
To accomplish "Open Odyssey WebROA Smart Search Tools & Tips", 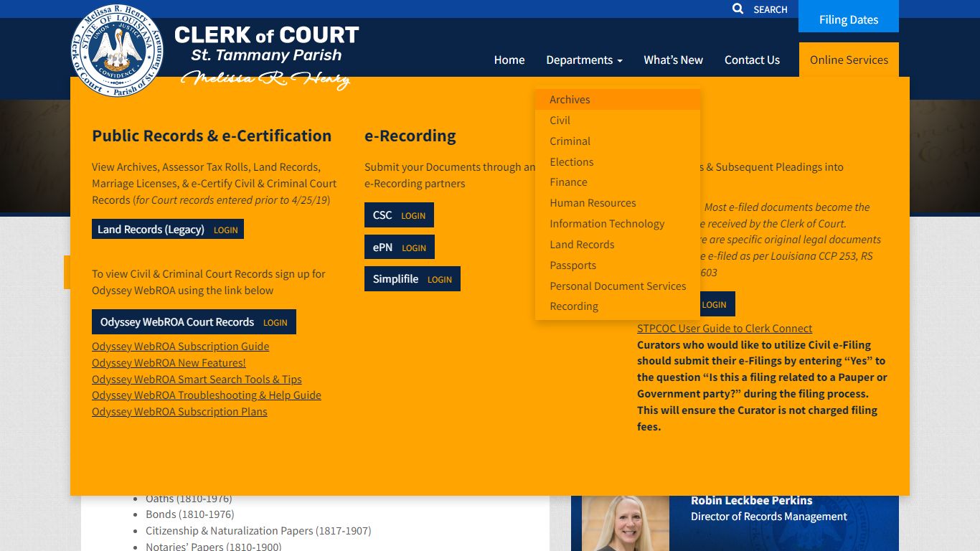I will click(197, 380).
